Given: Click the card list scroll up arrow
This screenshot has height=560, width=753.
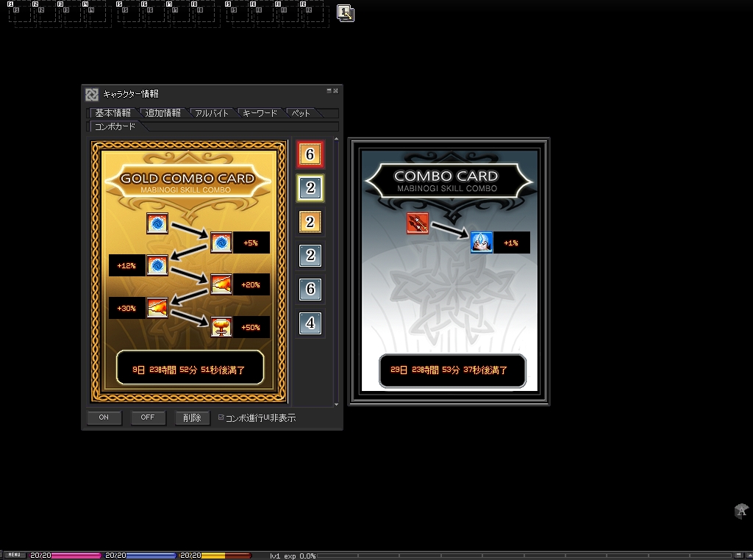Looking at the screenshot, I should click(336, 139).
